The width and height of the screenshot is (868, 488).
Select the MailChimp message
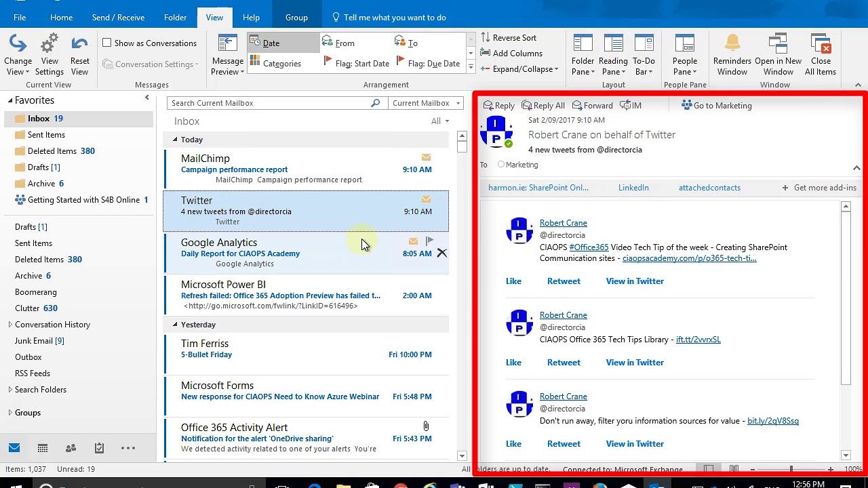point(306,169)
